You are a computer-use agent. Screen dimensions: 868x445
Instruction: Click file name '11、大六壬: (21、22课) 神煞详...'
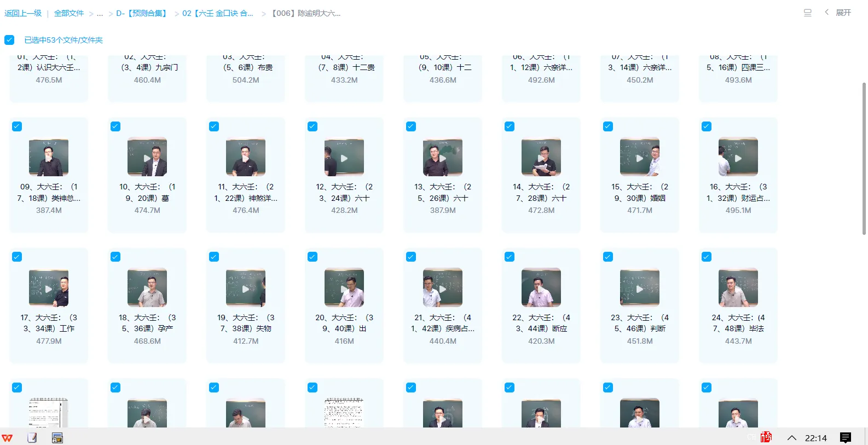click(x=246, y=193)
